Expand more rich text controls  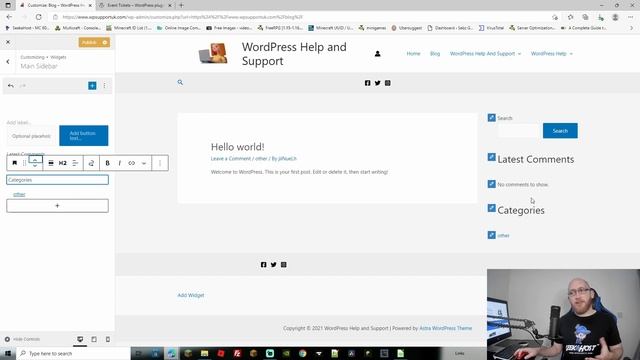coord(144,163)
